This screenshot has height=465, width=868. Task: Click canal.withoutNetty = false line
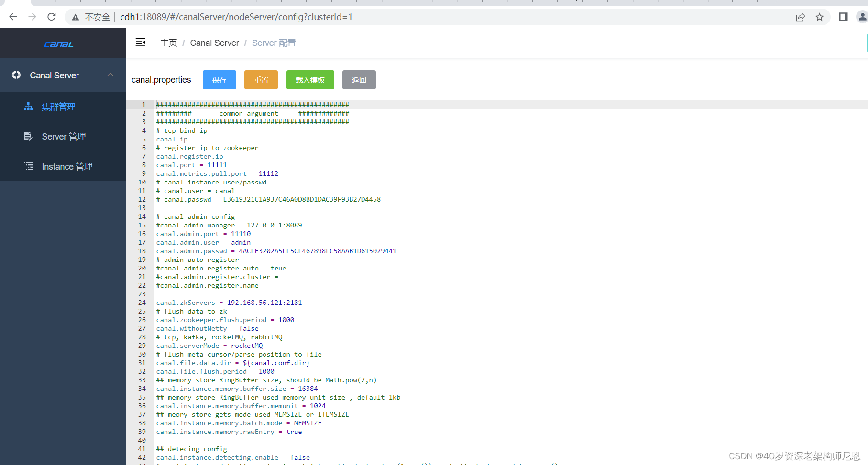207,328
